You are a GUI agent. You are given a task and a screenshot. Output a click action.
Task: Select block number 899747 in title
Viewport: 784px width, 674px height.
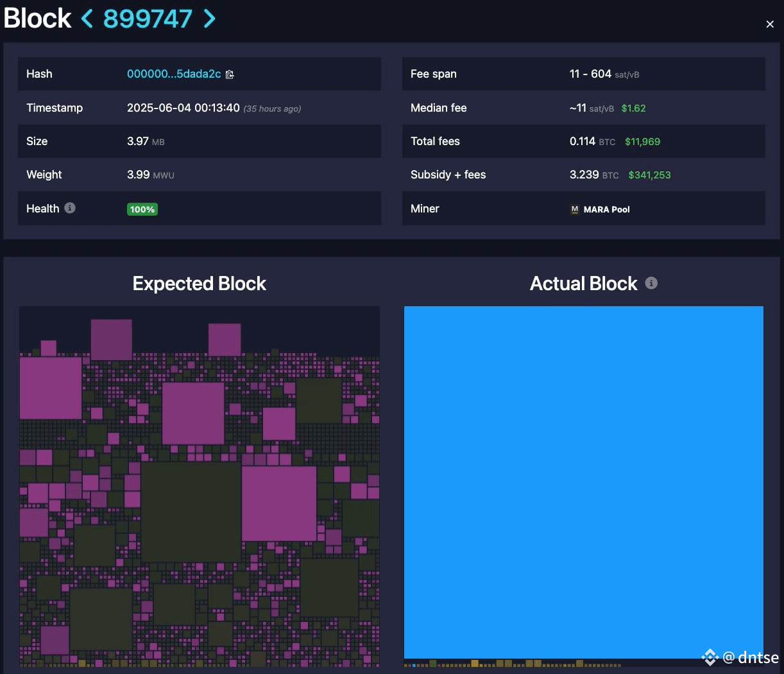click(148, 19)
